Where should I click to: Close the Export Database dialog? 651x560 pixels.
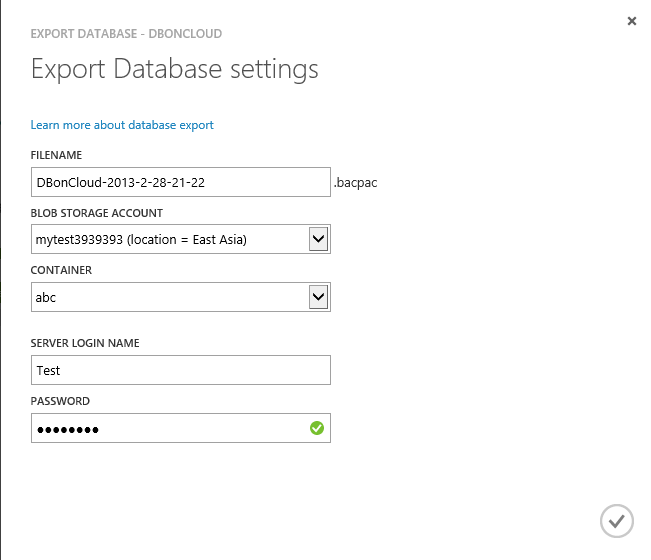coord(631,21)
